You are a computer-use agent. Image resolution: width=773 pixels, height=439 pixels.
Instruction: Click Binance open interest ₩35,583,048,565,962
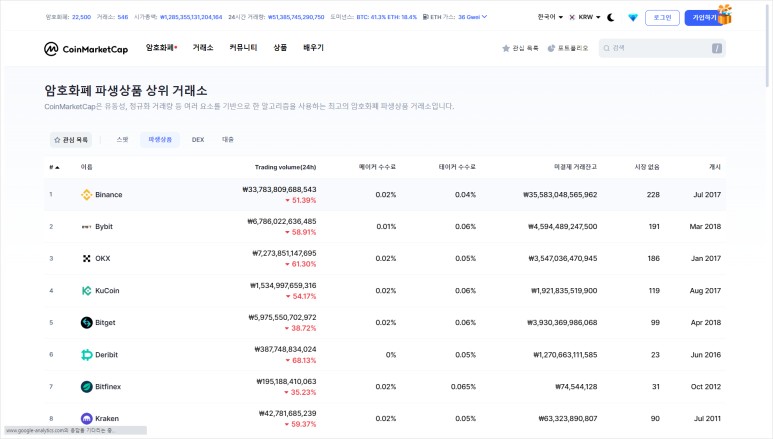coord(560,195)
